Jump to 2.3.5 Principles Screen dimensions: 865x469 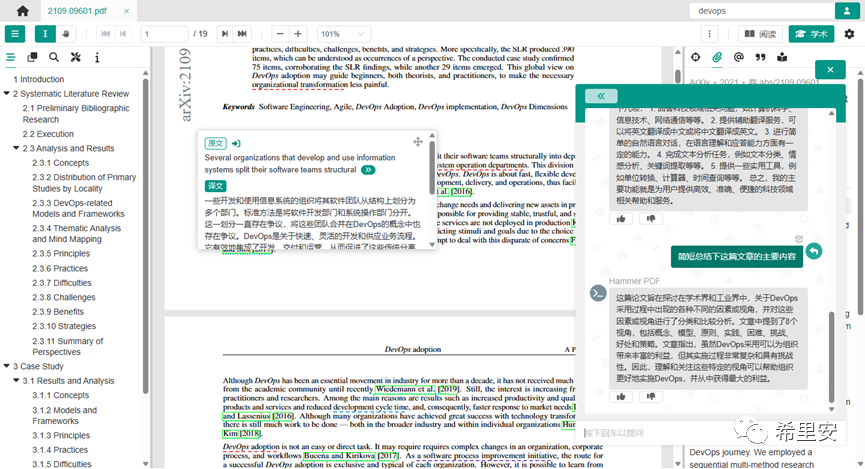[61, 254]
